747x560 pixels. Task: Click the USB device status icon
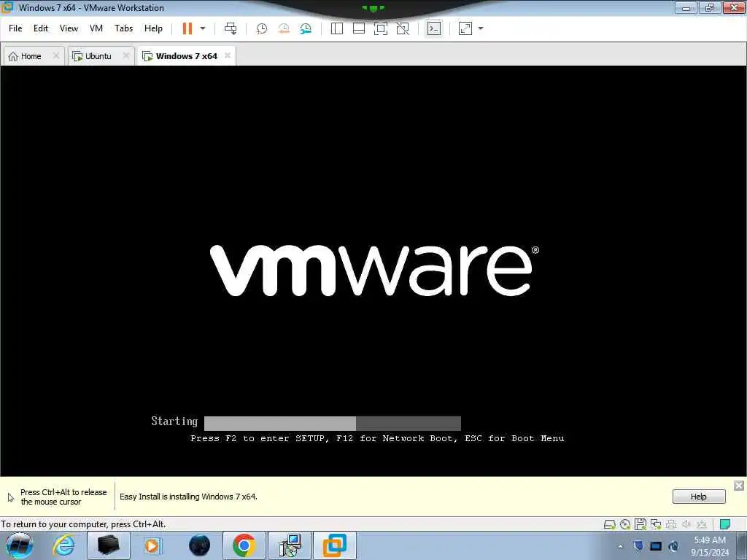point(702,525)
